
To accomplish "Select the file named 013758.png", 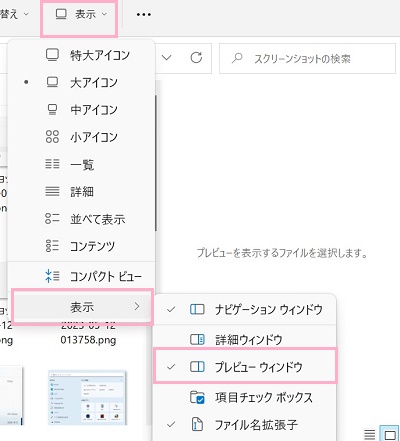I will [88, 340].
